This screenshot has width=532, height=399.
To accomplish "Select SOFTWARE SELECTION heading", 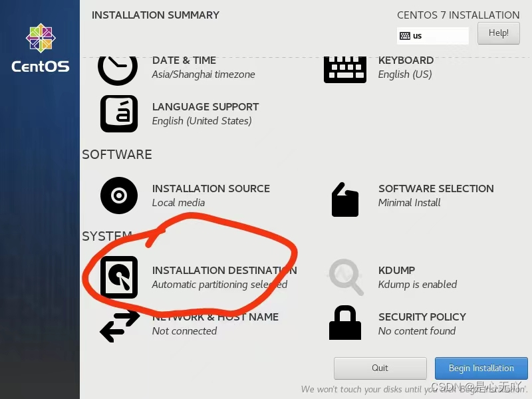I will click(x=436, y=189).
